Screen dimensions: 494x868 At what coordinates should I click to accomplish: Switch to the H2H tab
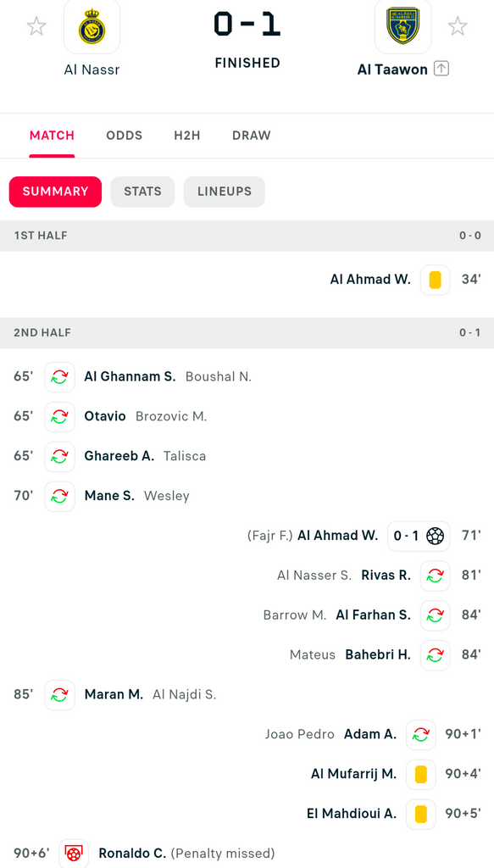[x=187, y=136]
